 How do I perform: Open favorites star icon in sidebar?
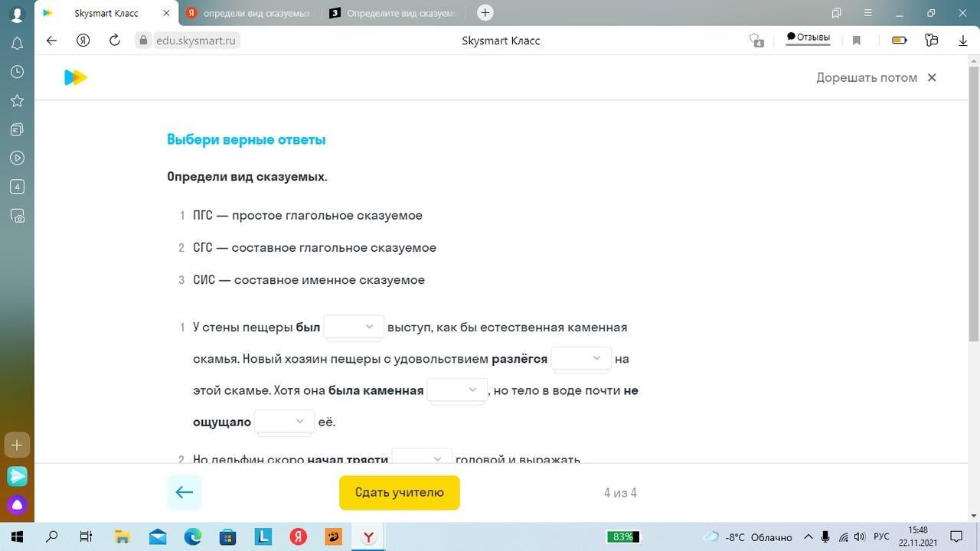(17, 101)
